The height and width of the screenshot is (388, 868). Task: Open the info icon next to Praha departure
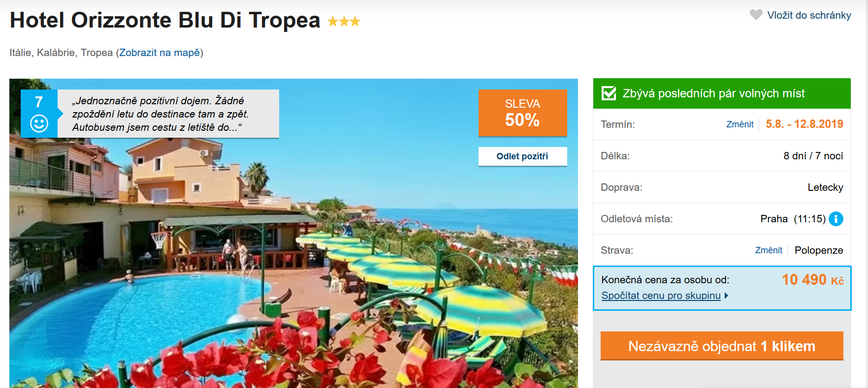coord(836,219)
